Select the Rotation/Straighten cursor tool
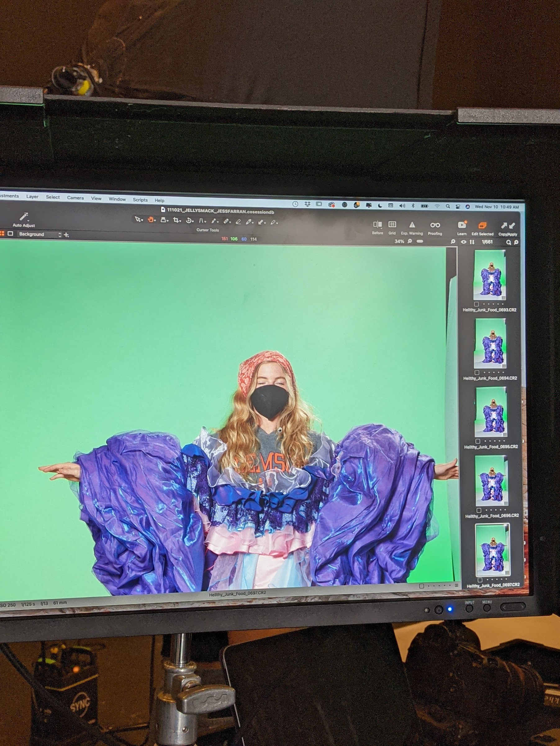Screen dimensions: 560x746 pos(189,221)
